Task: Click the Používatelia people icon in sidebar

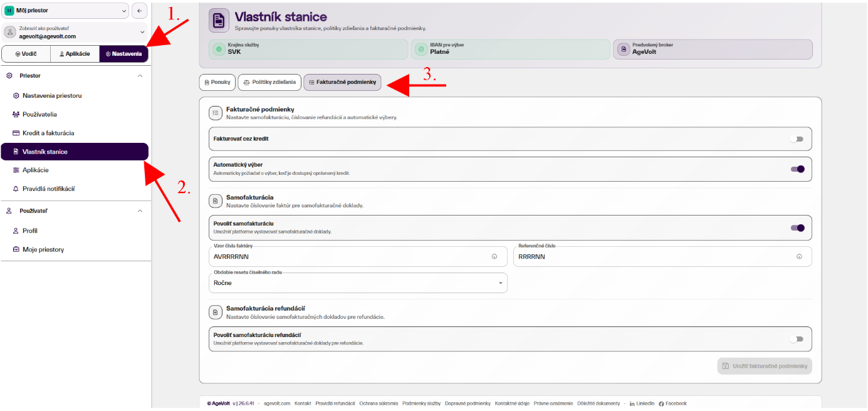Action: pyautogui.click(x=16, y=115)
